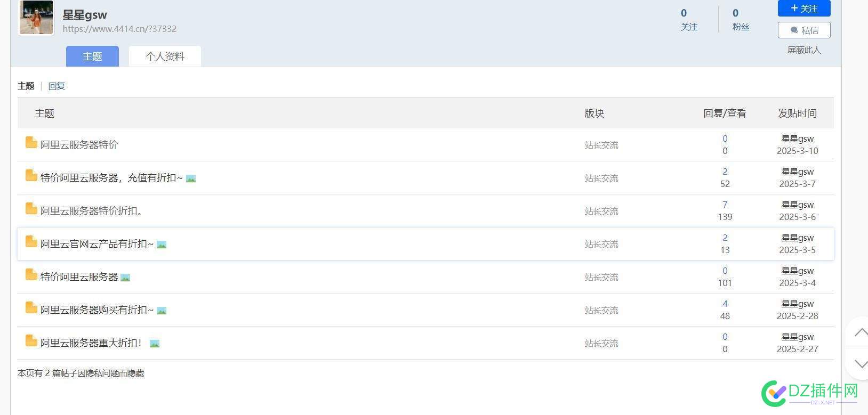This screenshot has height=415, width=868.
Task: Open 站长交流 board in 阿里云服务器特价折扣。 row
Action: (601, 211)
